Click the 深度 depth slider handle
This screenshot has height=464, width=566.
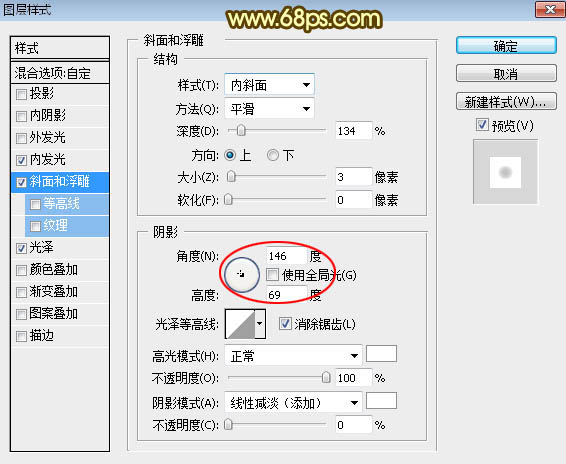(x=241, y=130)
